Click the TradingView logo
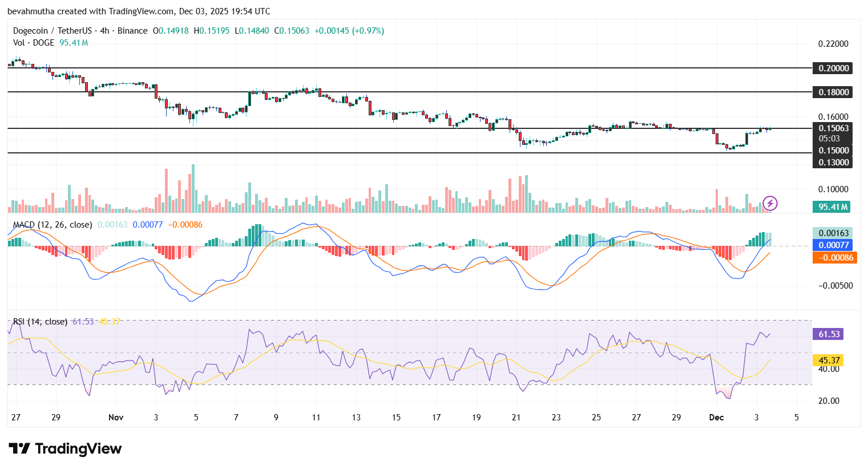868x470 pixels. click(64, 449)
